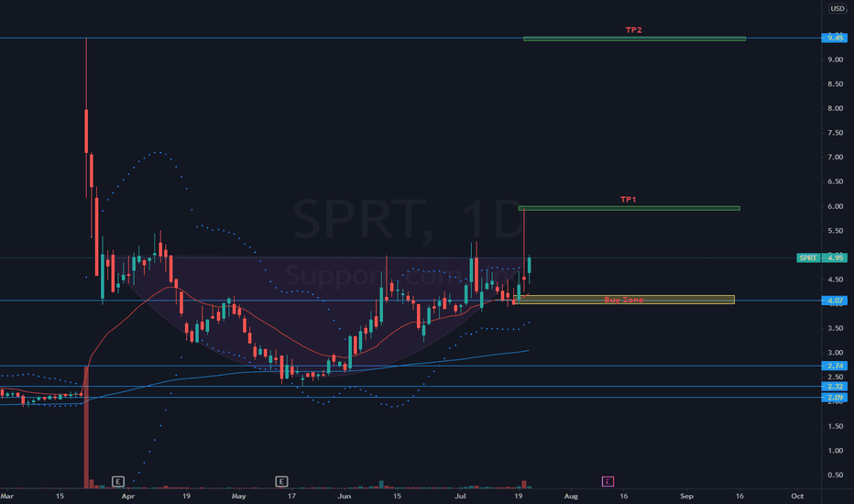Click the 4.07 price level label
The image size is (854, 504).
point(835,301)
